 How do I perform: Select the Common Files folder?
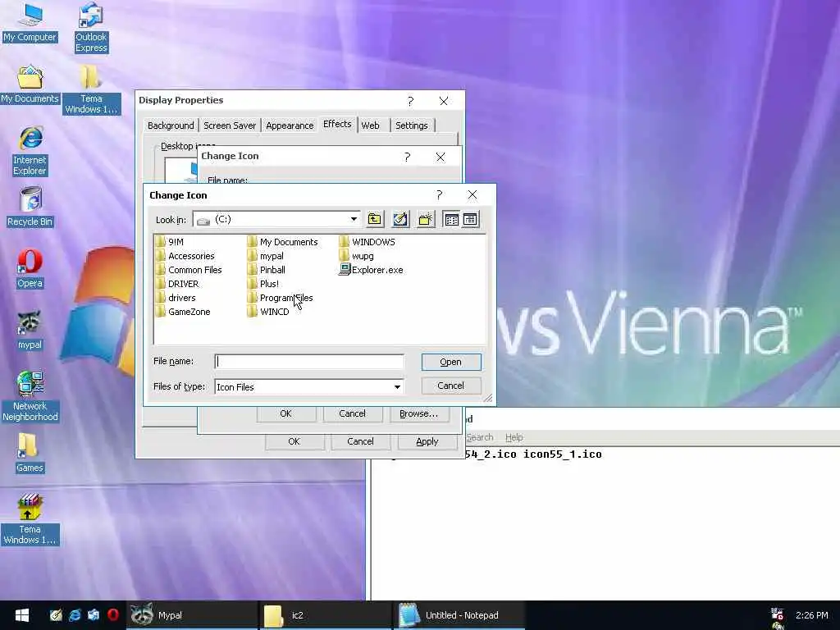click(x=189, y=269)
